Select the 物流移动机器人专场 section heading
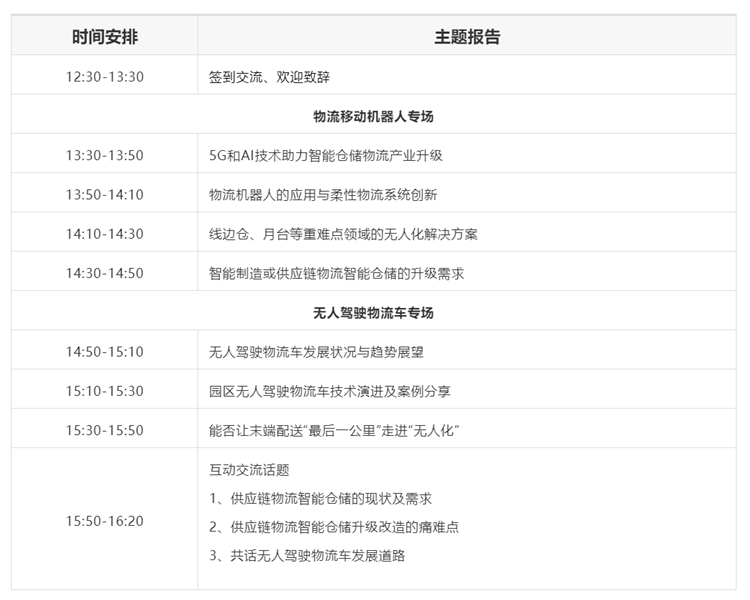 [373, 116]
